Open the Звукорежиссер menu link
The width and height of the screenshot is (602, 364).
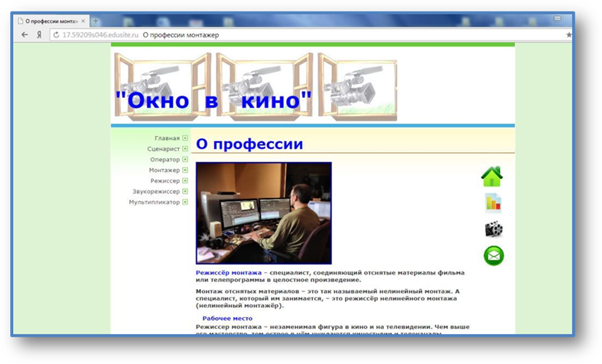pyautogui.click(x=156, y=191)
